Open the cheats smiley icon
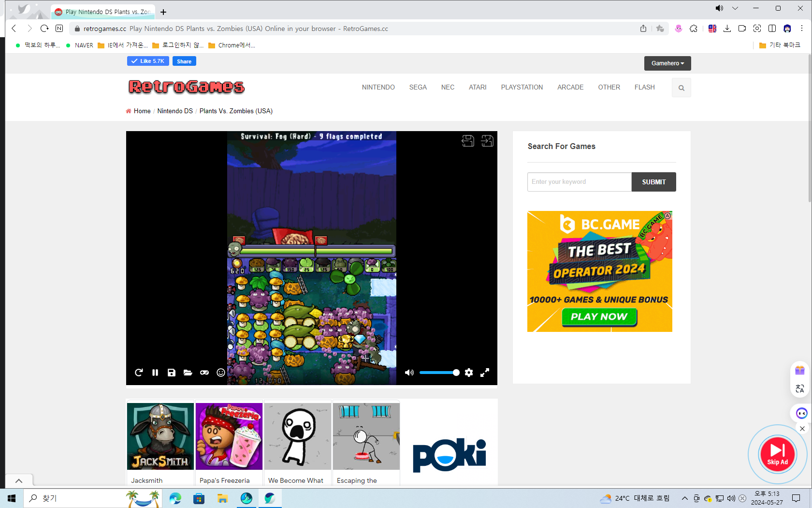Screen dimensions: 812x508 tap(221, 373)
